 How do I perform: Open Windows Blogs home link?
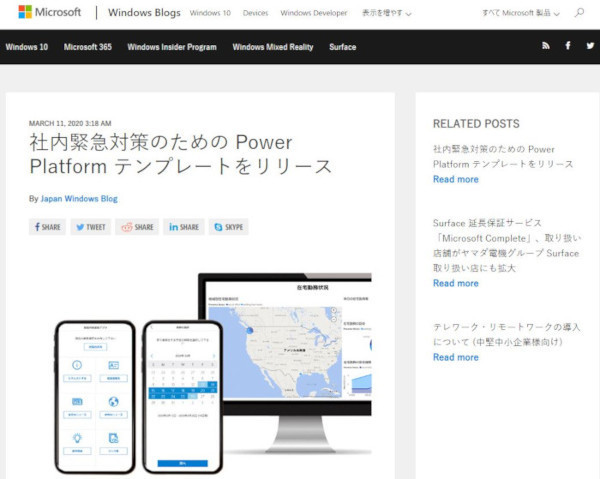point(144,13)
